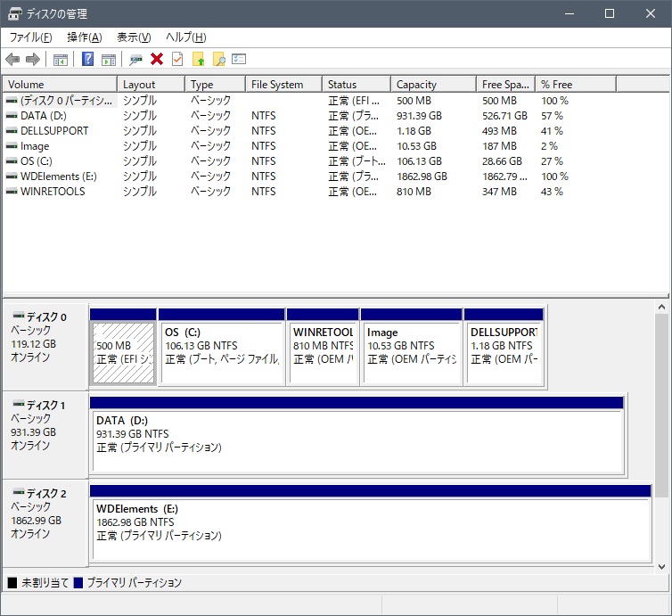672x616 pixels.
Task: Select the DATA (D:) partition block
Action: tap(358, 441)
